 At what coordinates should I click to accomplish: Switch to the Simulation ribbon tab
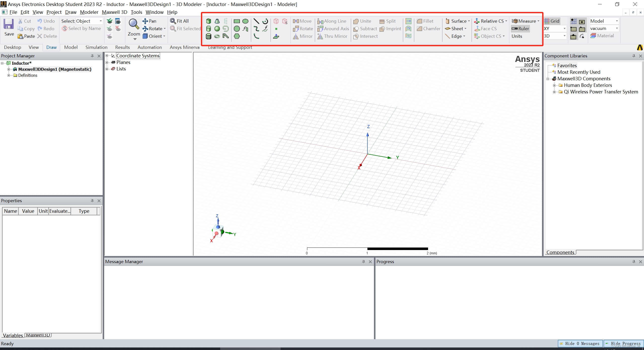96,47
